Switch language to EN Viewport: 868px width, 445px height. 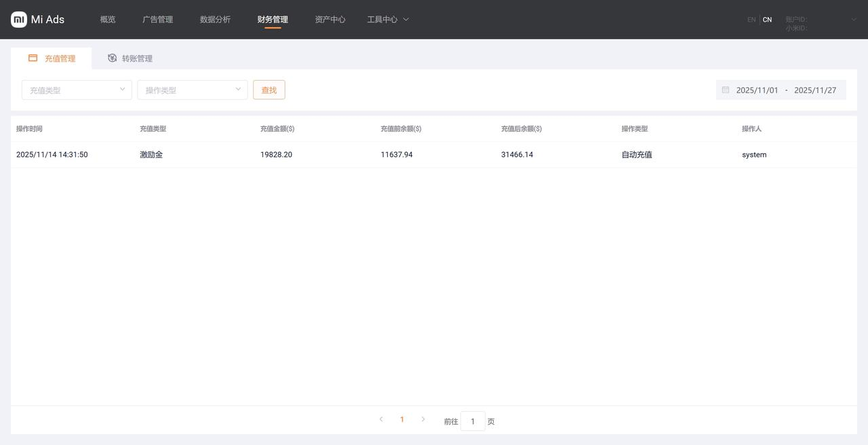tap(751, 20)
